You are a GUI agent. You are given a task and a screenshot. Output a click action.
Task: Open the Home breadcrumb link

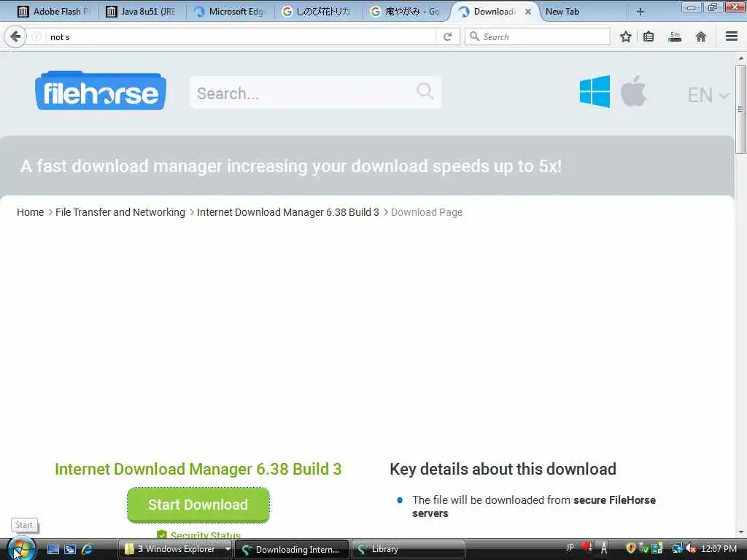30,212
